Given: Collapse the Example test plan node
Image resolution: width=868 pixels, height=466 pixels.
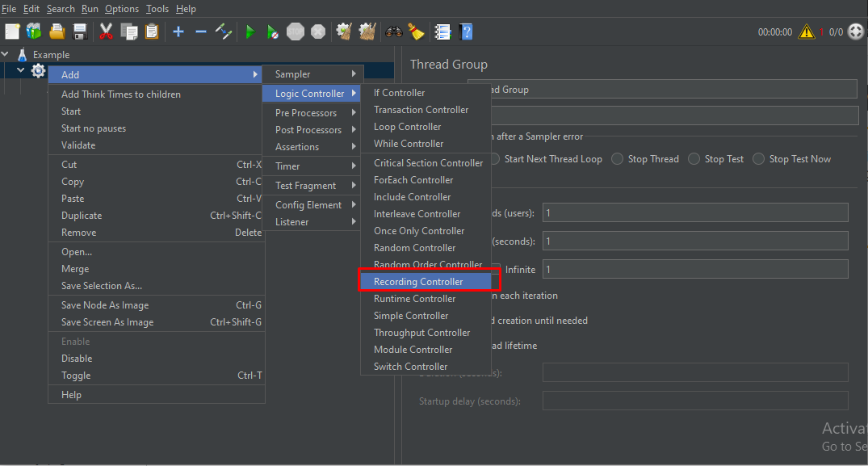Looking at the screenshot, I should 5,54.
